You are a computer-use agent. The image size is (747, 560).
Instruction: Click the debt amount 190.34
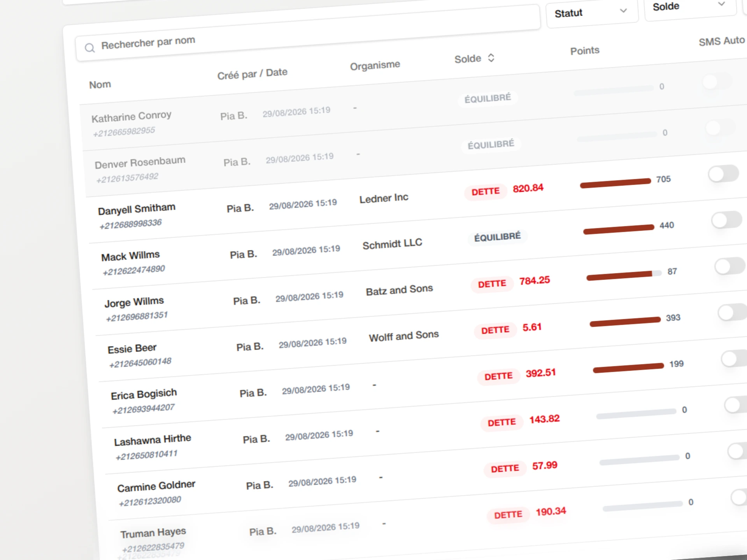coord(551,512)
